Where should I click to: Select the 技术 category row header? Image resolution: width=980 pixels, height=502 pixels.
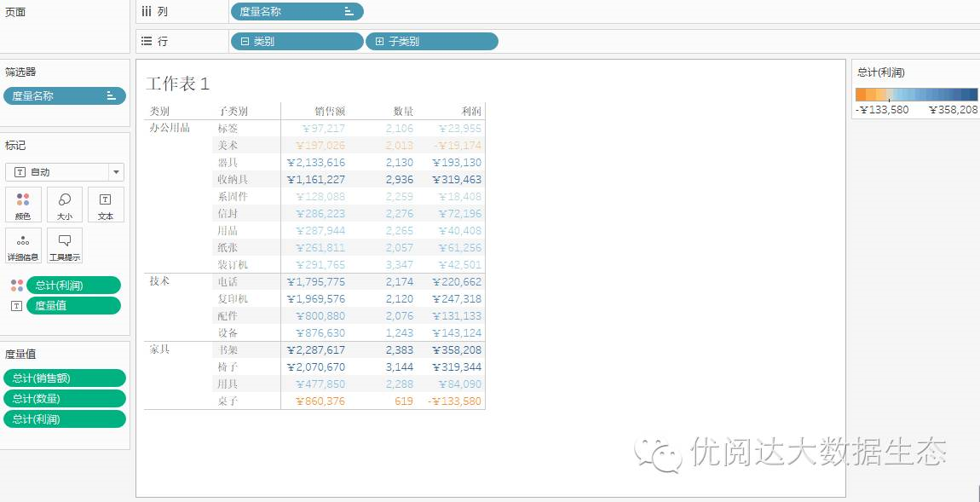pos(159,281)
